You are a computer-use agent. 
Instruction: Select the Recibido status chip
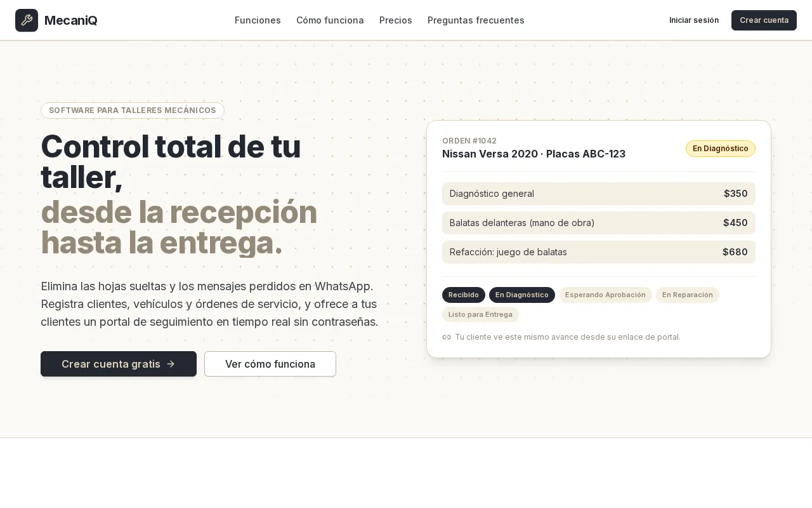coord(464,295)
